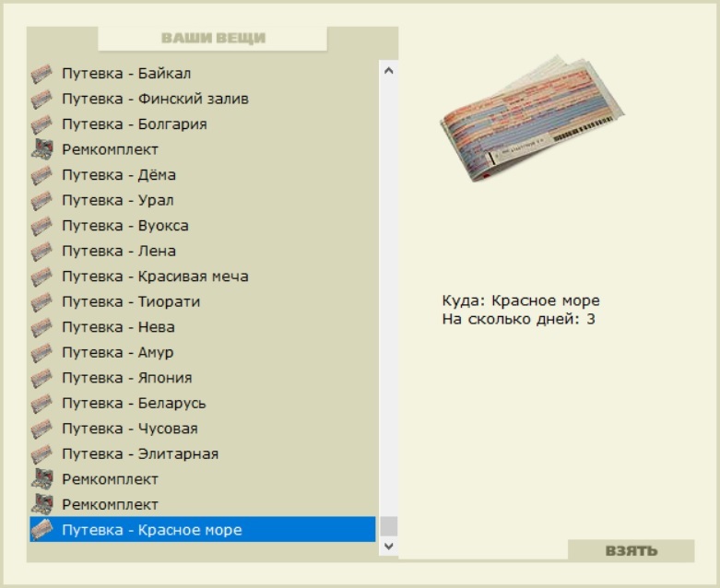Screen dimensions: 720x588
Task: Select the Ремкомплект entry above Путевка - Красное море
Action: click(x=203, y=504)
